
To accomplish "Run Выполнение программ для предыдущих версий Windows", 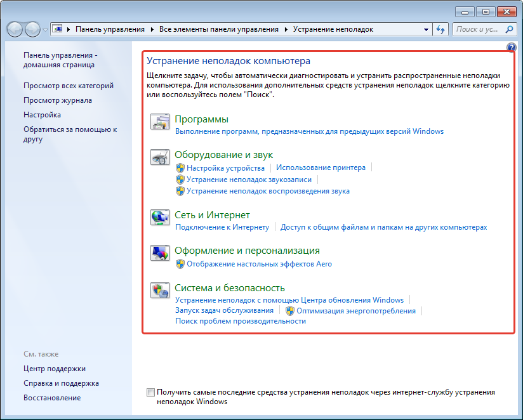I will pos(310,131).
